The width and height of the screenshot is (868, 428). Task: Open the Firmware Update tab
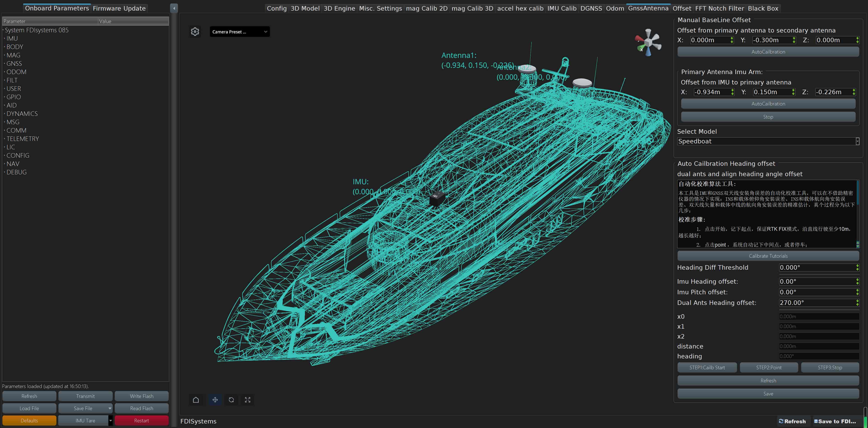(119, 8)
